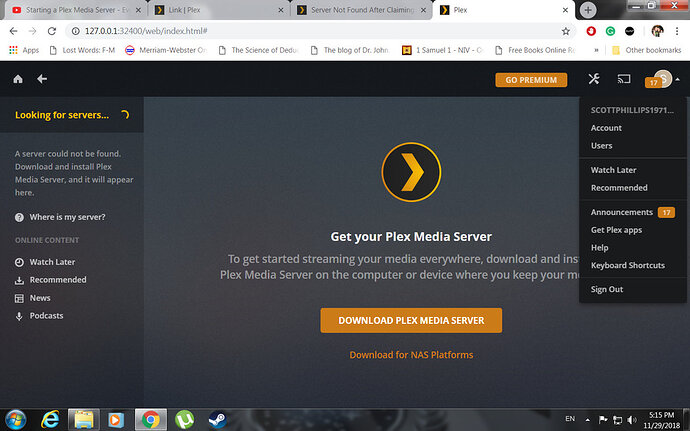Click the black round extension icon
690x431 pixels.
pos(630,31)
